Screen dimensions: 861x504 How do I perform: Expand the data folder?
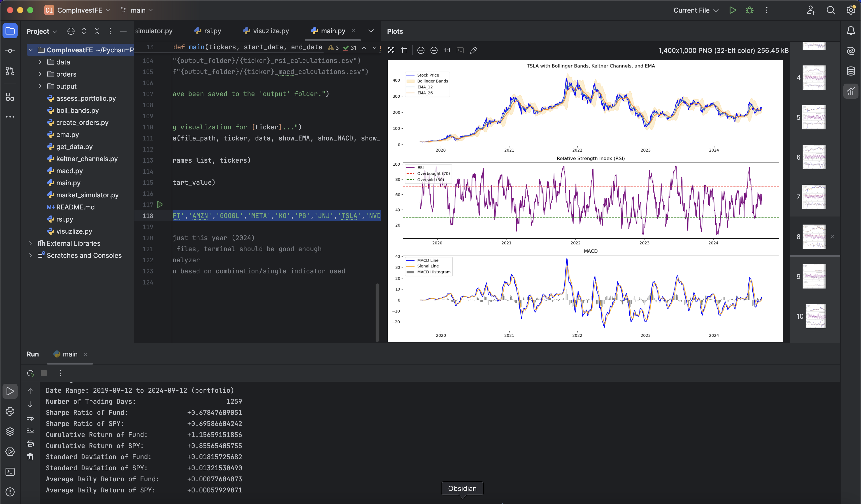(40, 62)
